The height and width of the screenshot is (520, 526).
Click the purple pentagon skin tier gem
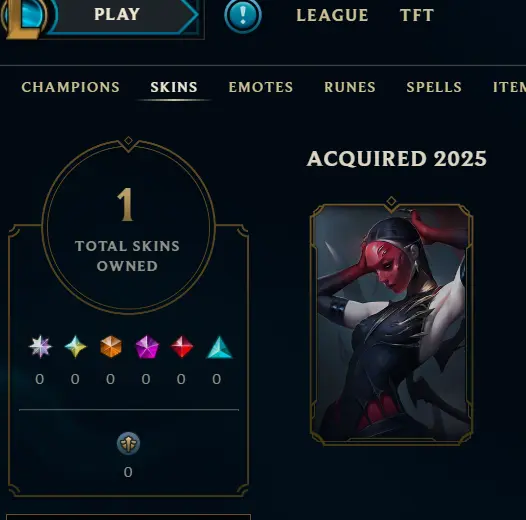[147, 347]
